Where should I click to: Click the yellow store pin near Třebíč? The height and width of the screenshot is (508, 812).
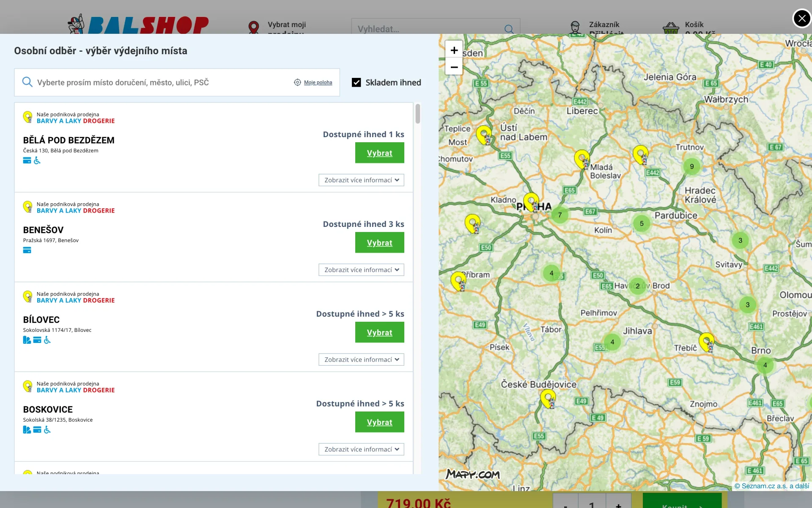[707, 342]
